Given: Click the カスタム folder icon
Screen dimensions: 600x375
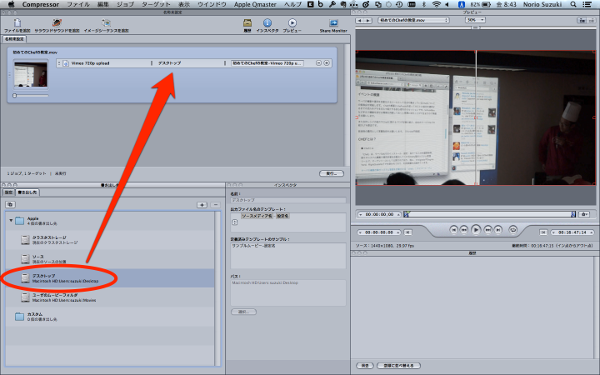Looking at the screenshot, I should [19, 316].
